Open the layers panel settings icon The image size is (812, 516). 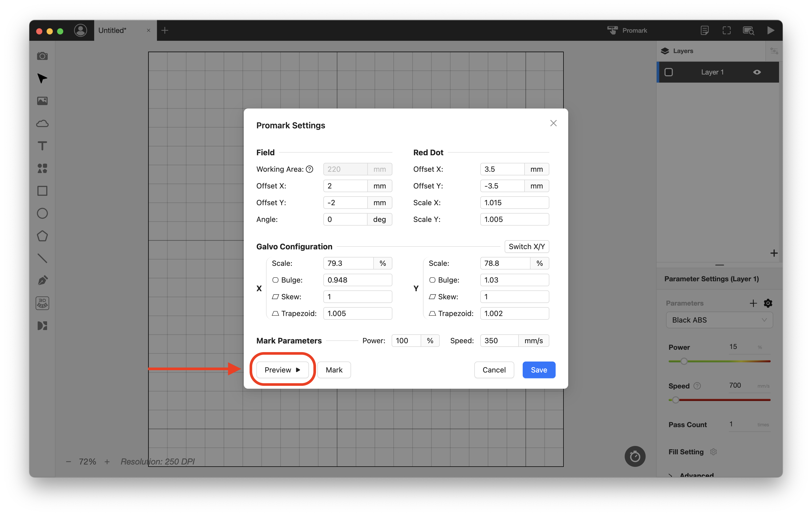point(774,51)
